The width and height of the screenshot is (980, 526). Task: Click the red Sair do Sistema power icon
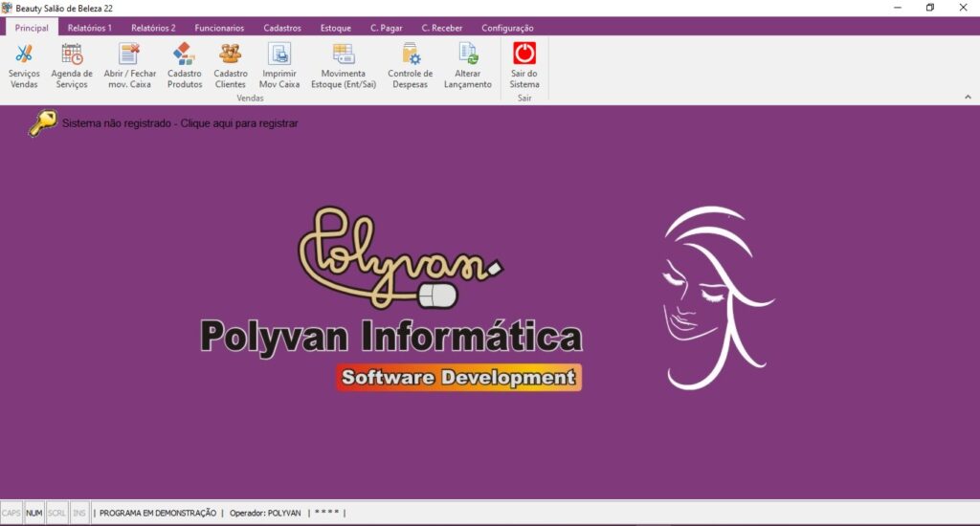tap(524, 54)
